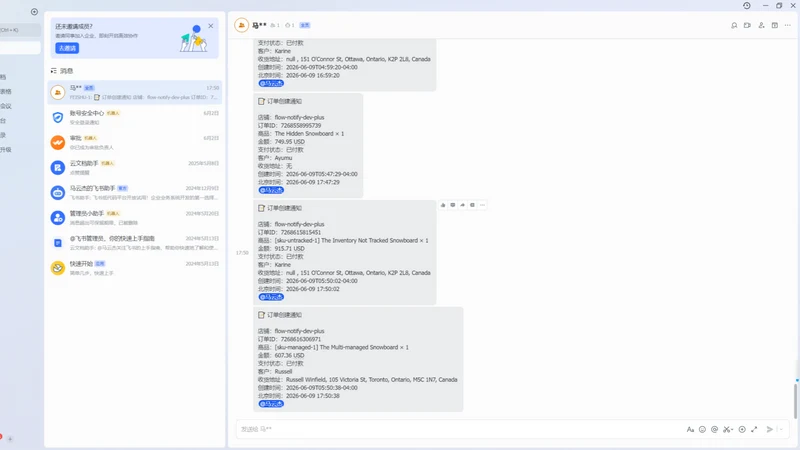The height and width of the screenshot is (450, 800).
Task: Open the 管理员小助手 conversation
Action: 135,218
